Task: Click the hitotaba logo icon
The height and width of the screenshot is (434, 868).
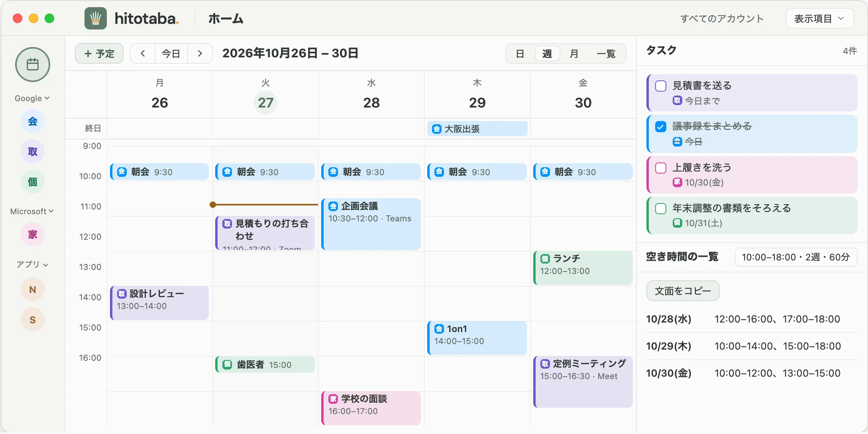Action: coord(96,18)
